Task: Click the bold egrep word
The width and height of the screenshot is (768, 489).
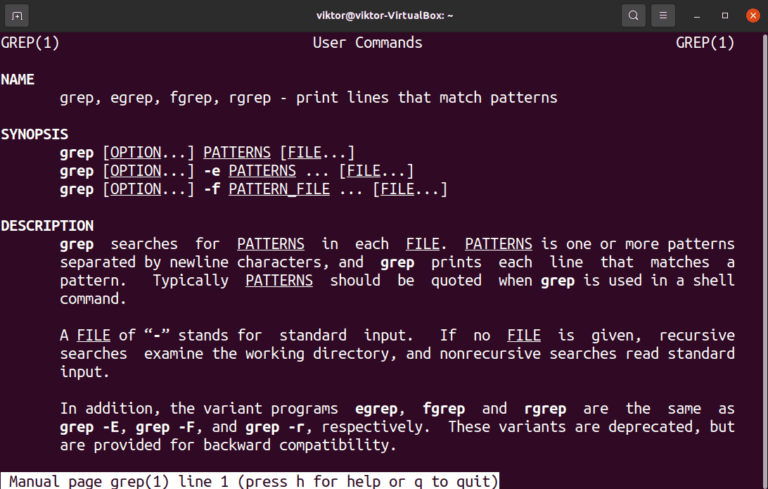Action: pyautogui.click(x=376, y=409)
